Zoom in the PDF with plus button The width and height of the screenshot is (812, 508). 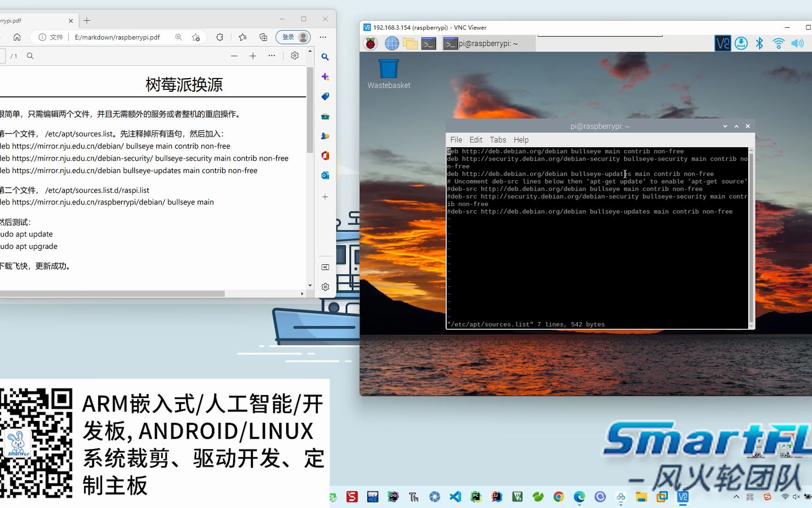253,56
